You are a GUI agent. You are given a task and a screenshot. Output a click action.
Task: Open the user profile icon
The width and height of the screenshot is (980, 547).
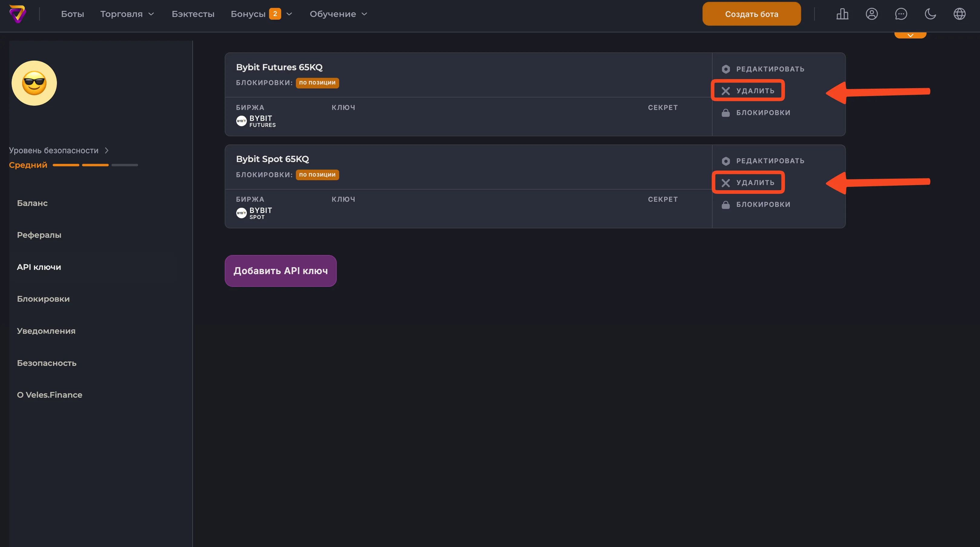[x=872, y=14]
